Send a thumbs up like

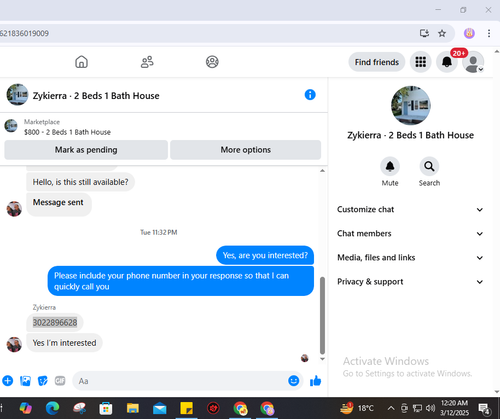(x=315, y=381)
